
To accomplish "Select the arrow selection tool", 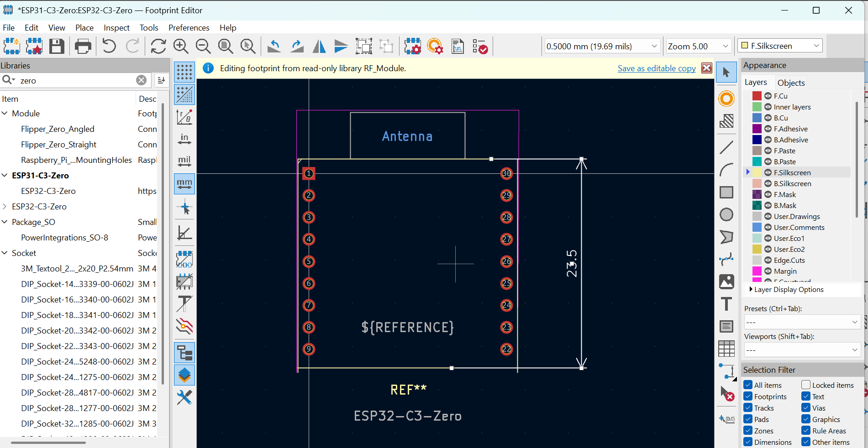I will pos(726,72).
